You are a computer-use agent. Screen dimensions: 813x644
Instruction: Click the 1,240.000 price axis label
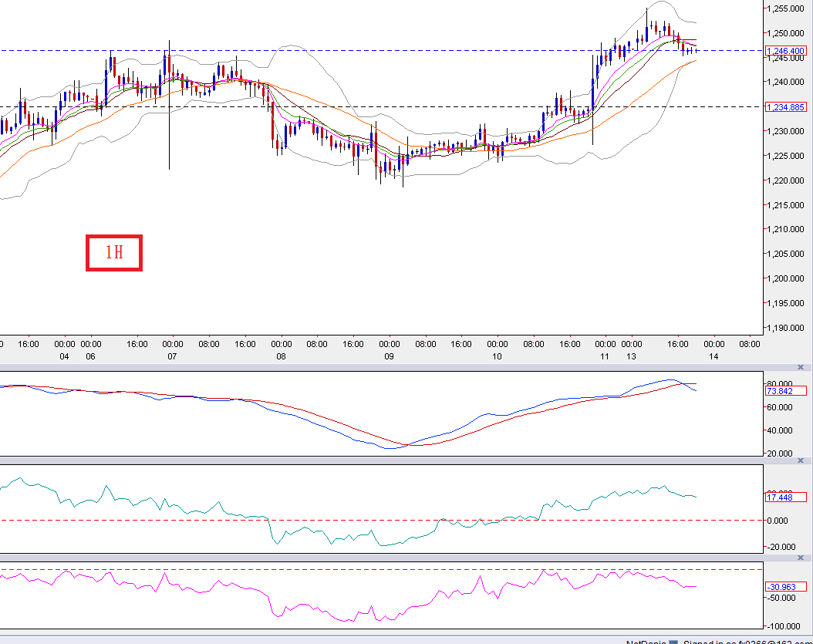(785, 82)
